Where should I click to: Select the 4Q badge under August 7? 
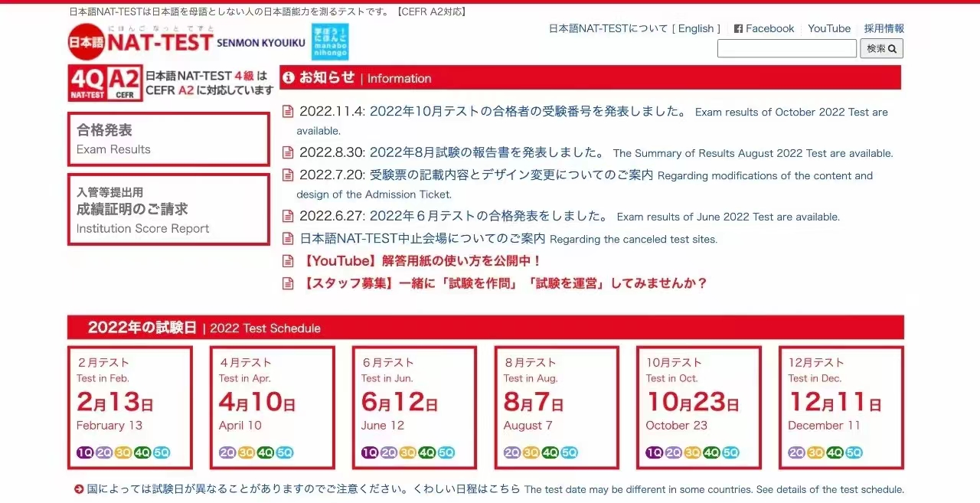pos(550,452)
